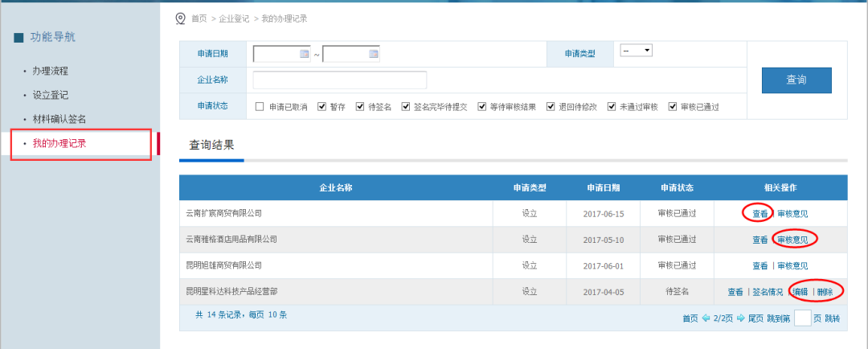This screenshot has width=868, height=349.
Task: Open the 申请类型 dropdown
Action: [636, 51]
